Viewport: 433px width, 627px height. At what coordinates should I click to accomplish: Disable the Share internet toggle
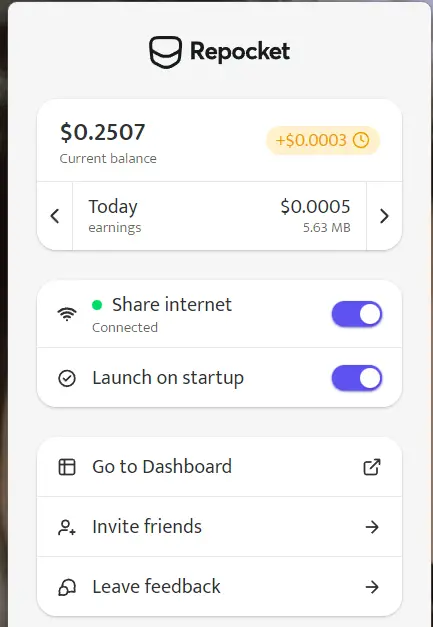coord(357,314)
